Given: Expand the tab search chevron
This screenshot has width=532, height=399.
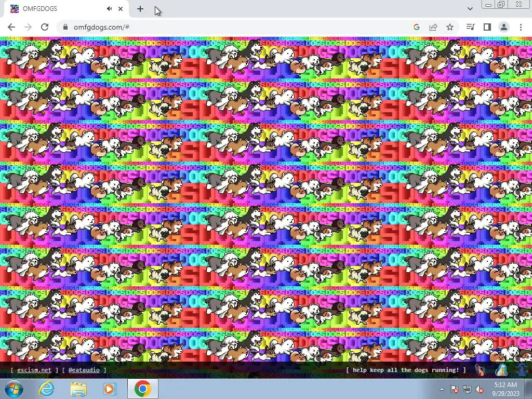Looking at the screenshot, I should click(470, 9).
